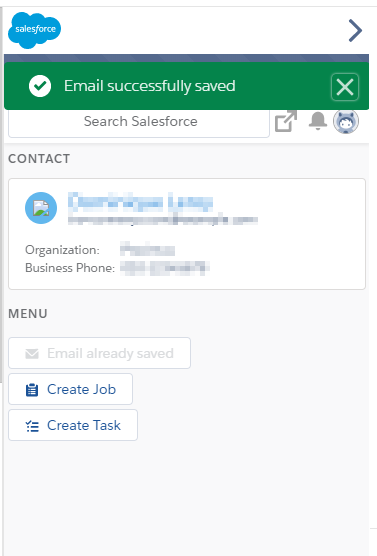
Task: Open the Astro user avatar menu
Action: tap(346, 121)
